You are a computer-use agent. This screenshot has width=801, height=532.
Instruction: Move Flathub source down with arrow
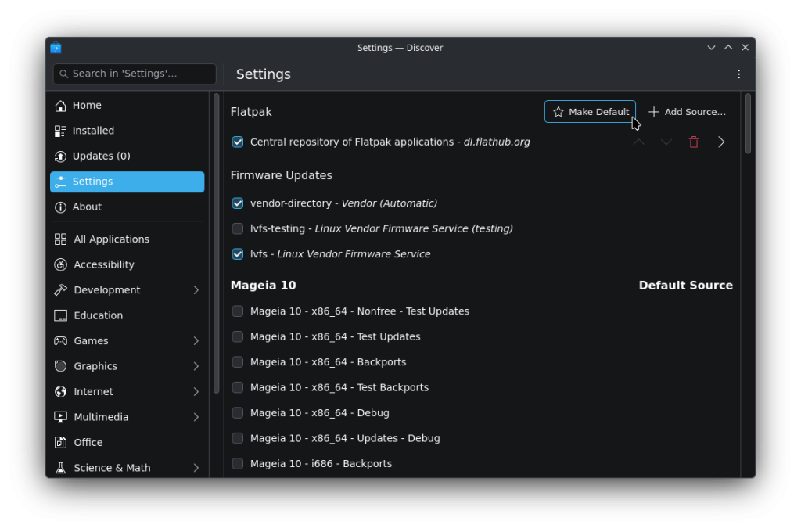[666, 142]
